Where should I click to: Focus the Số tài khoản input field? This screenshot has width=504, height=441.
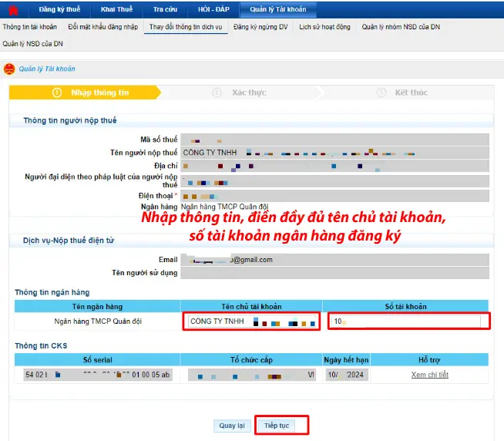coord(406,321)
